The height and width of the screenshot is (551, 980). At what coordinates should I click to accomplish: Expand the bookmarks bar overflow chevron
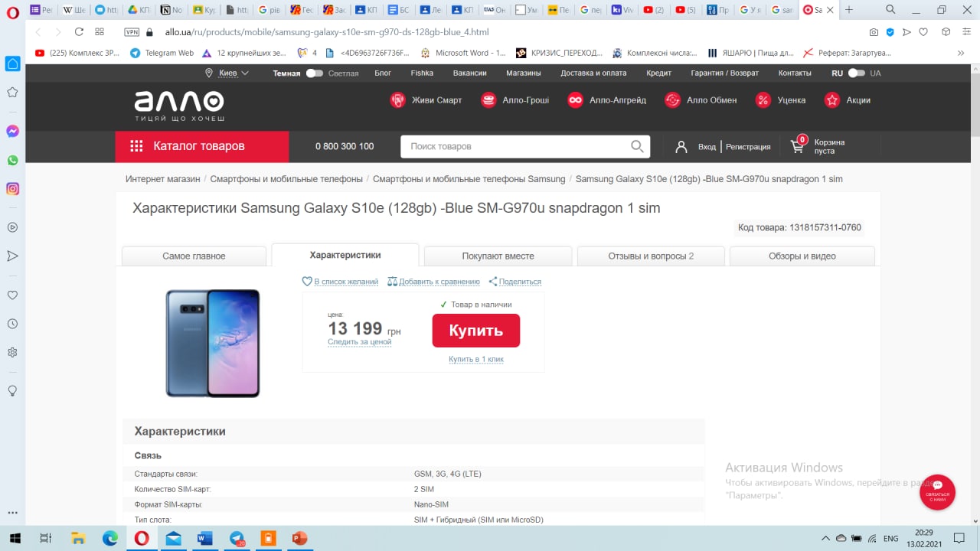961,53
